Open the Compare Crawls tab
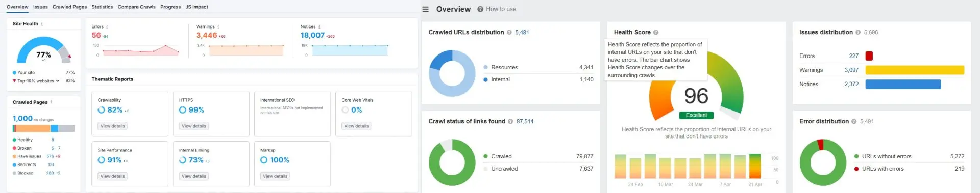Image resolution: width=980 pixels, height=193 pixels. point(137,7)
